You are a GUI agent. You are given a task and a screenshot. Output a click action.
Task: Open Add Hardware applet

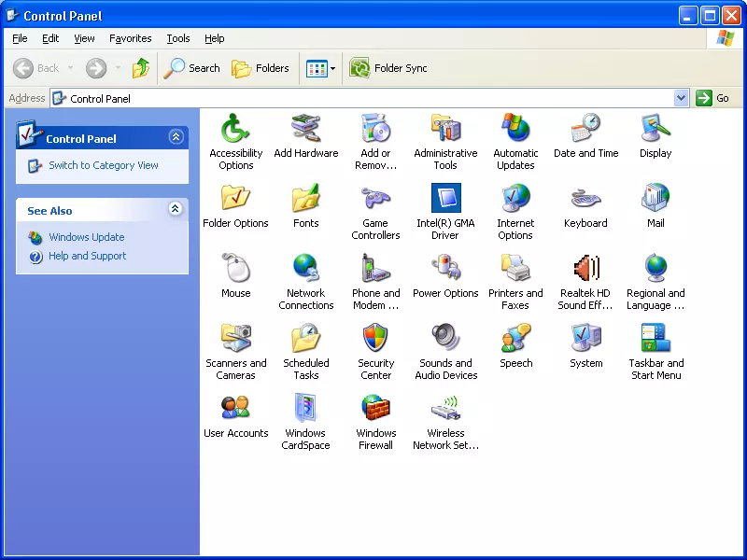tap(305, 128)
